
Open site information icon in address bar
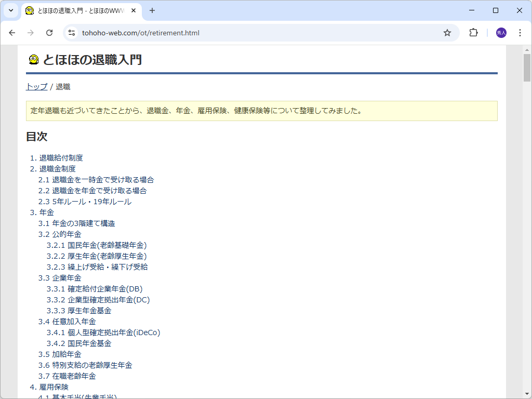72,33
